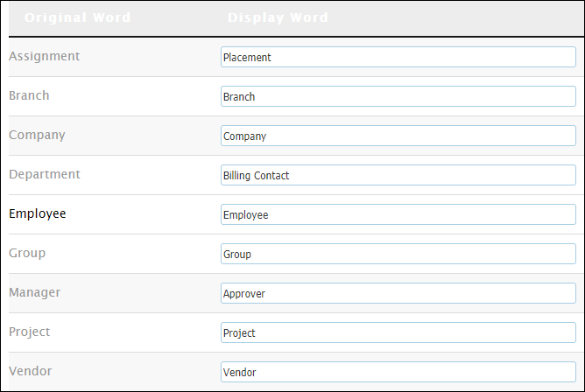
Task: Select the Manager original word label
Action: [x=34, y=292]
